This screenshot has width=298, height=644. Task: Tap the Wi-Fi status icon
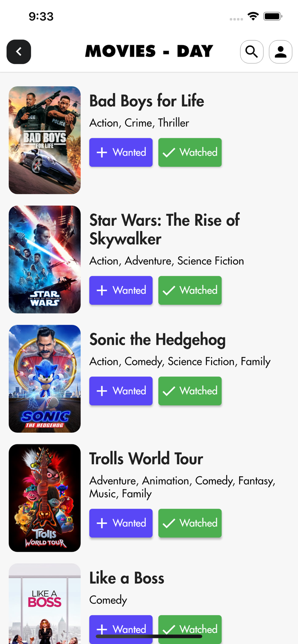[x=253, y=16]
